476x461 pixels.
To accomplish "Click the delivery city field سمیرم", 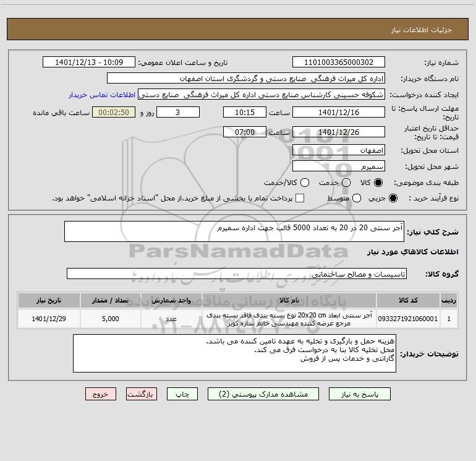I will tap(339, 166).
